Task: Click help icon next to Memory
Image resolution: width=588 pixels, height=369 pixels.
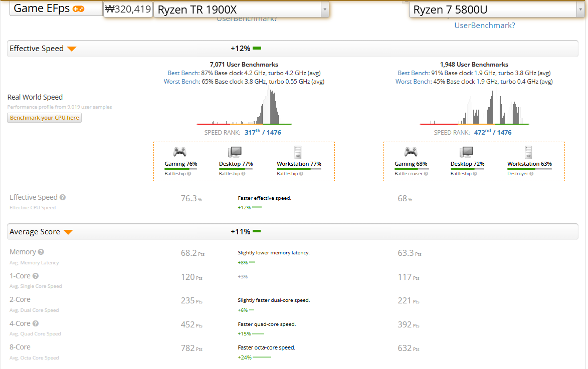Action: coord(41,252)
